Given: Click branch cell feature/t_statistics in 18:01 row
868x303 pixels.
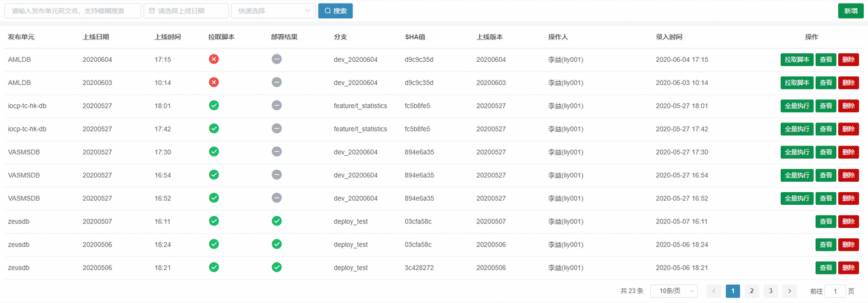Looking at the screenshot, I should coord(360,106).
